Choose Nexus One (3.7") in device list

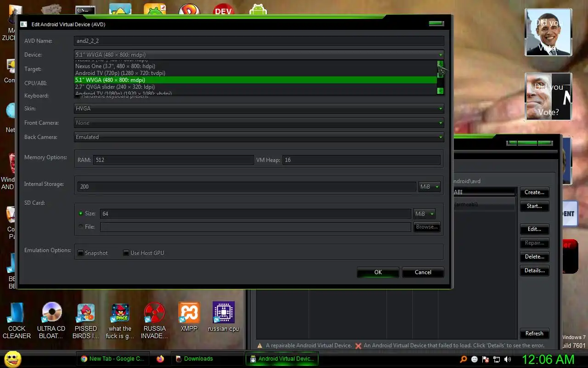[x=256, y=66]
